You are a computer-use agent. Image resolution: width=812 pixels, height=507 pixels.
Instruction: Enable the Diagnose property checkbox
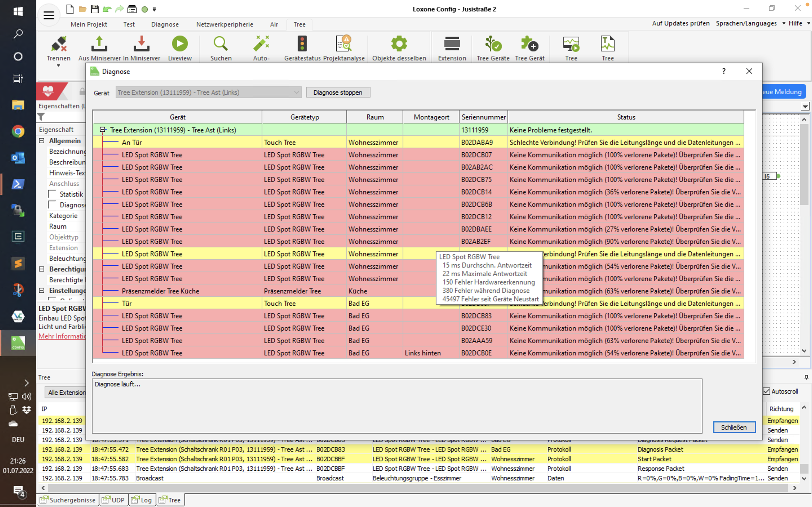(x=52, y=205)
